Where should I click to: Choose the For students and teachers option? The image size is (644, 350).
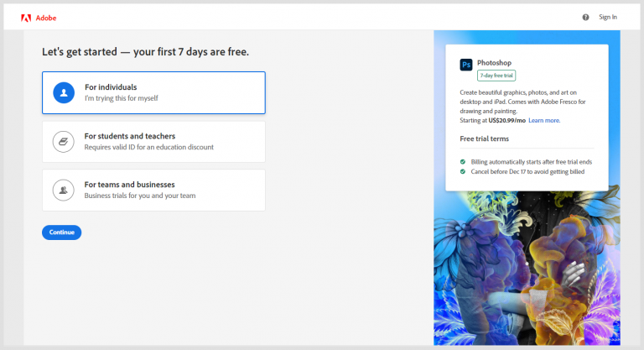(153, 141)
